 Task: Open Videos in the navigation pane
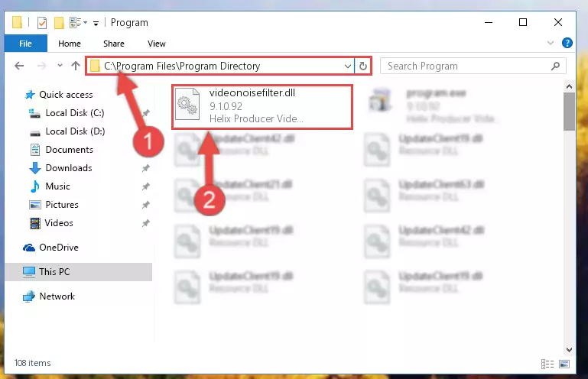pos(59,223)
